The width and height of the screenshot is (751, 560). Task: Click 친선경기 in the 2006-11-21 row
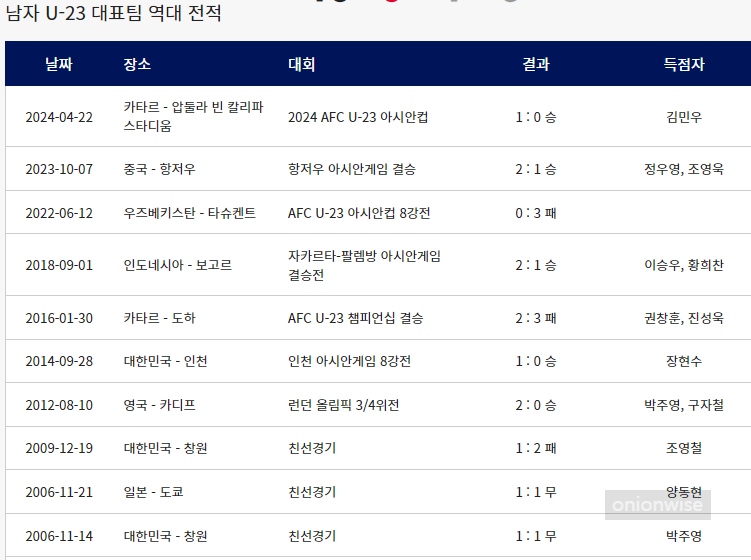312,492
